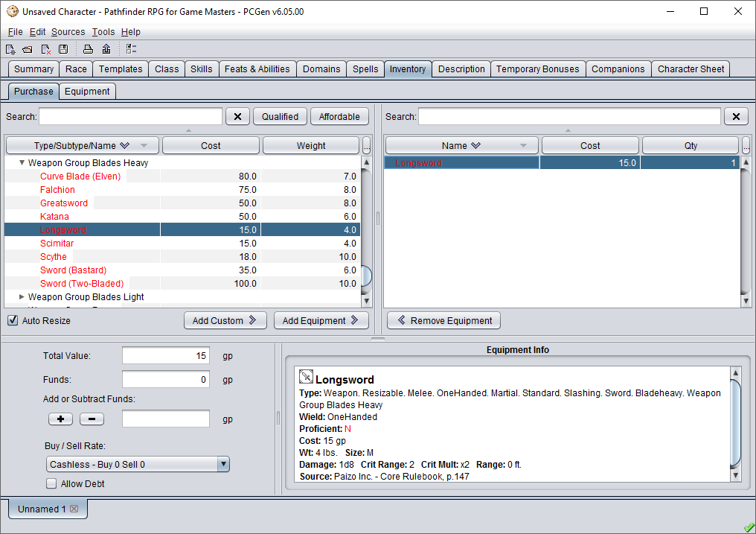Select the Greatsword row
The image size is (756, 534).
click(182, 203)
